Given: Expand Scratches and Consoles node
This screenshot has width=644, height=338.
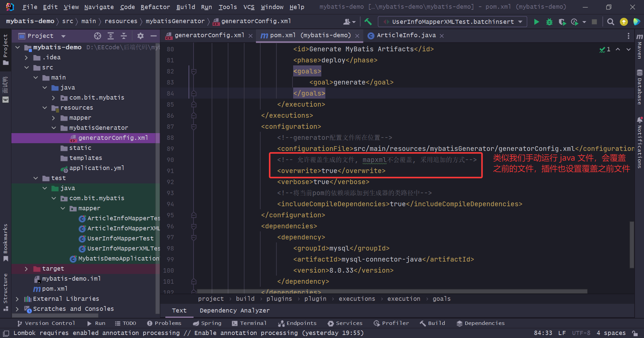Looking at the screenshot, I should pyautogui.click(x=17, y=309).
